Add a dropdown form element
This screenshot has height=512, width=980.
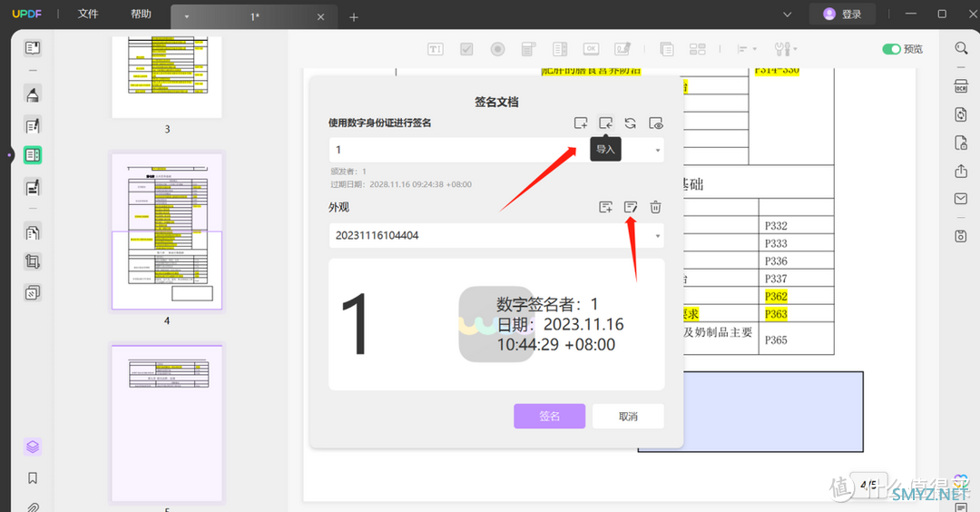pos(528,49)
